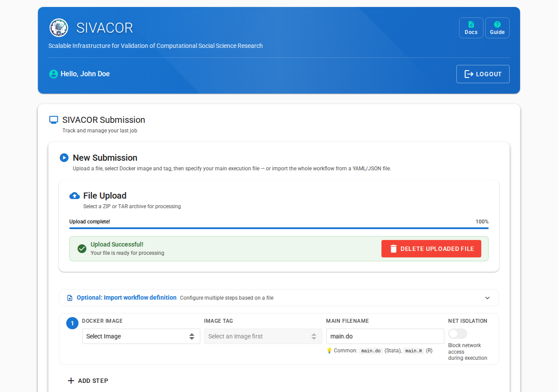Click the cloud upload icon
The height and width of the screenshot is (392, 558).
[x=75, y=196]
